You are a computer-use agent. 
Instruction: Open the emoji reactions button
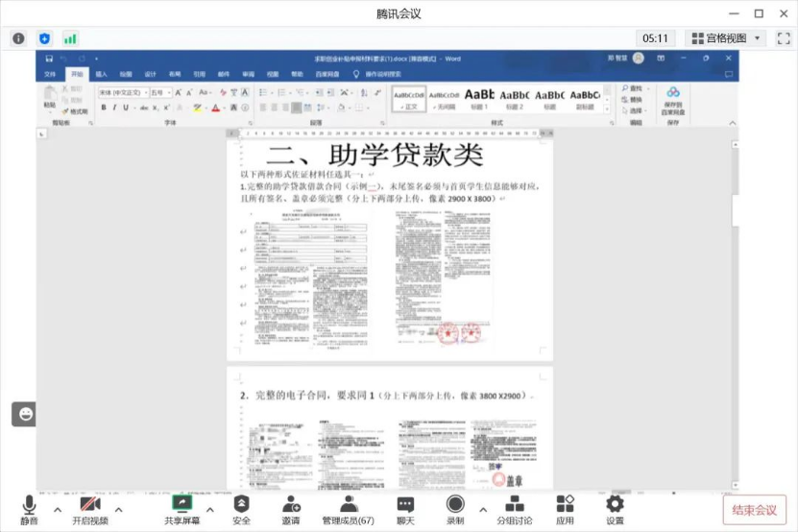[24, 414]
